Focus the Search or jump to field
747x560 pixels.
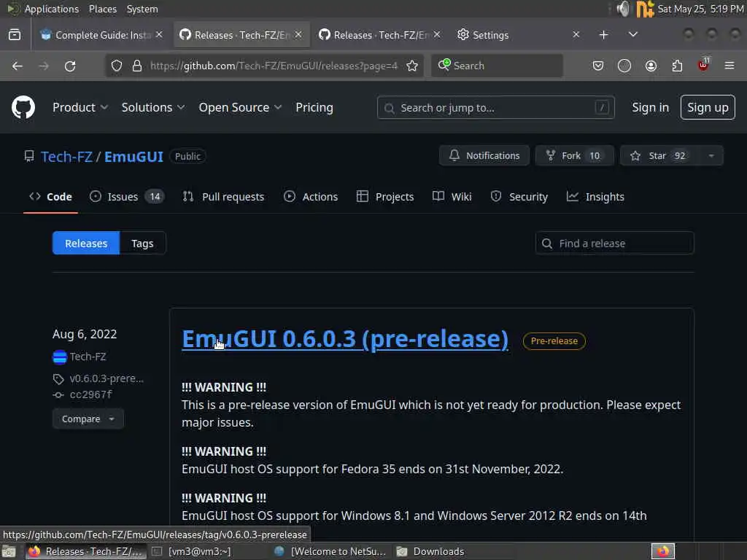click(495, 108)
